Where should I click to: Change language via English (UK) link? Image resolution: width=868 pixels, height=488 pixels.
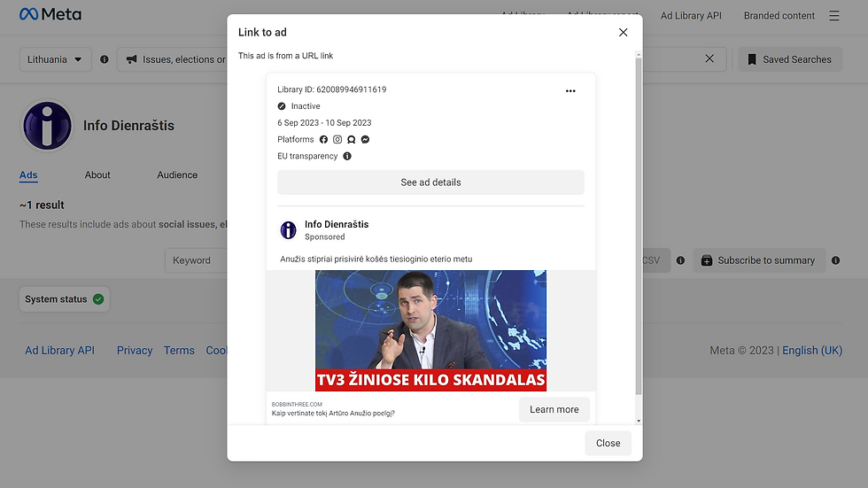tap(812, 350)
